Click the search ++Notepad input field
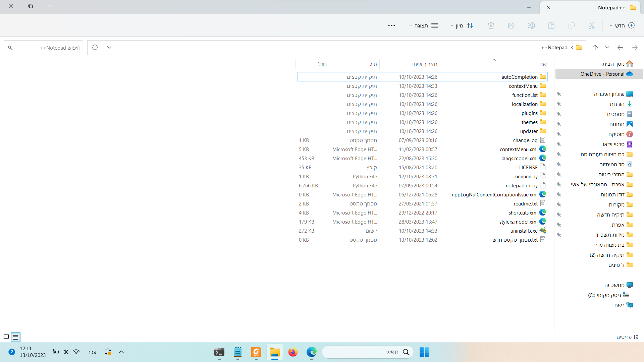The image size is (644, 362). pos(44,48)
